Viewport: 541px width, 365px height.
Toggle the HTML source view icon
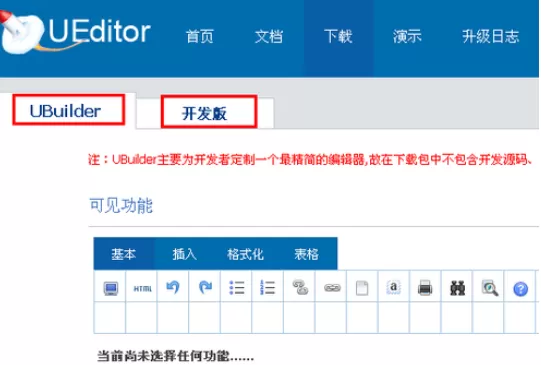tap(142, 288)
